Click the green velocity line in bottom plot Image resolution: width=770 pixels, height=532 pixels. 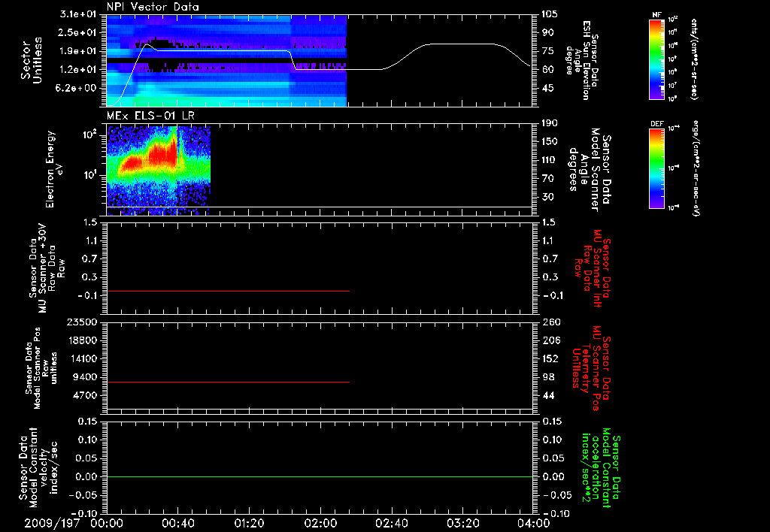pyautogui.click(x=320, y=476)
